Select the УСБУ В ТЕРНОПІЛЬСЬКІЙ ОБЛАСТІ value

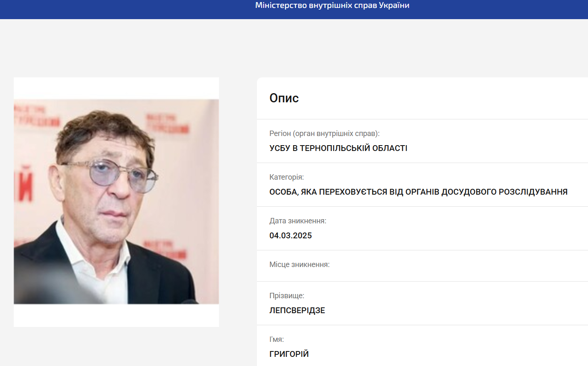coord(338,148)
